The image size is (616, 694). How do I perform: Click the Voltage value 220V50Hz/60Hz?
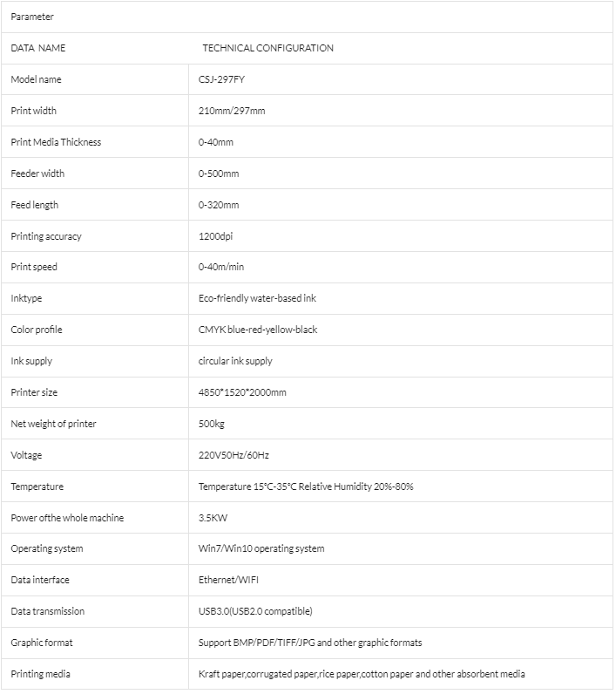pos(234,455)
